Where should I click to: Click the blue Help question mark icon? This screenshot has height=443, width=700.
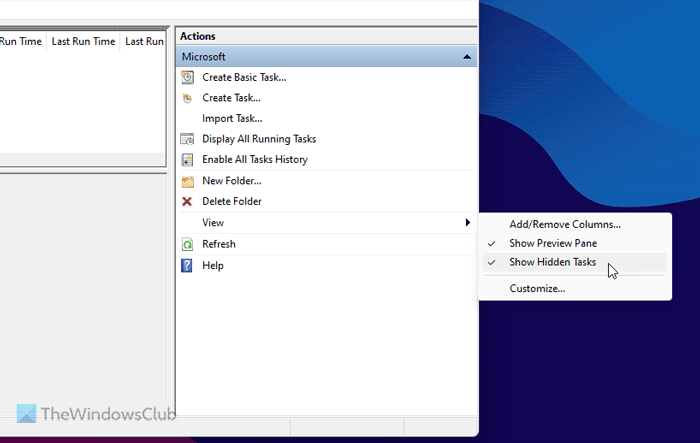point(187,266)
